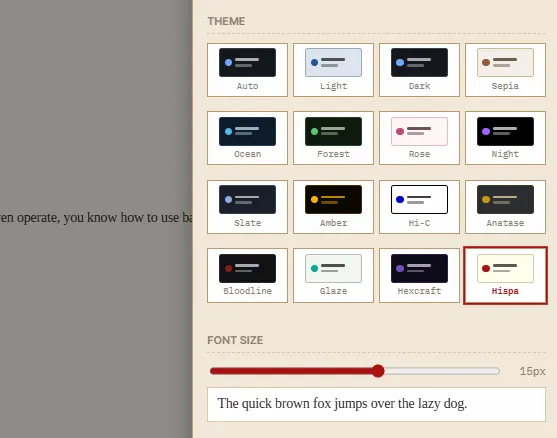Image resolution: width=557 pixels, height=438 pixels.
Task: Select the Auto theme card
Action: pyautogui.click(x=247, y=70)
